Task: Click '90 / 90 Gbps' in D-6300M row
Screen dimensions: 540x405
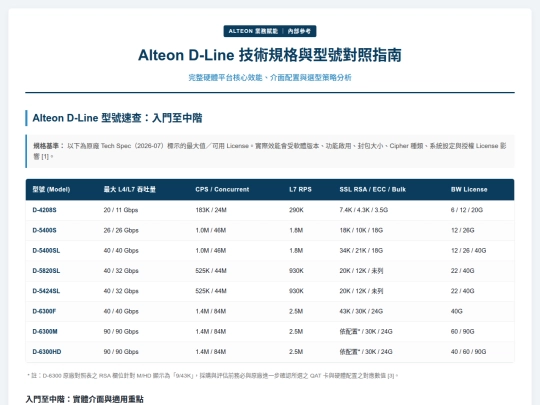Action: [x=121, y=332]
